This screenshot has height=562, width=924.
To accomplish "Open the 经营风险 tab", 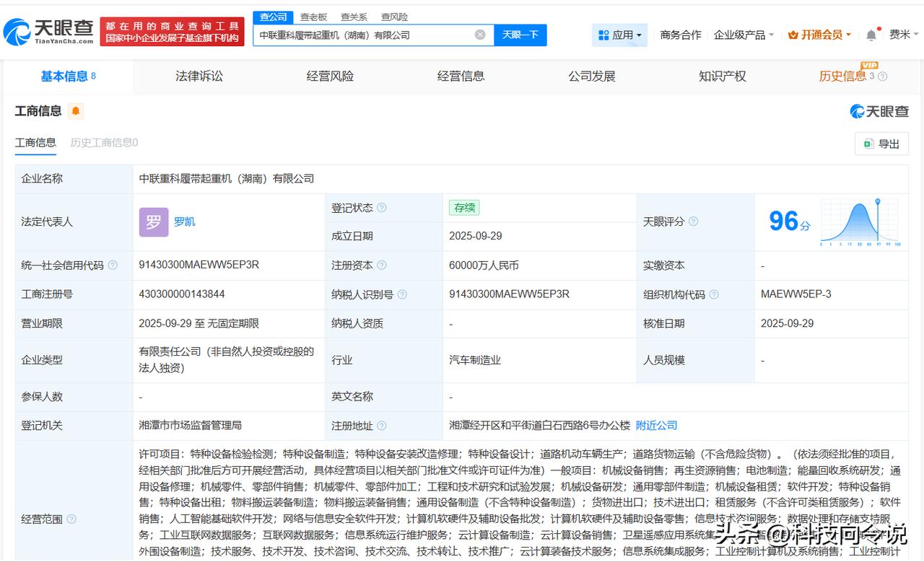I will click(330, 76).
